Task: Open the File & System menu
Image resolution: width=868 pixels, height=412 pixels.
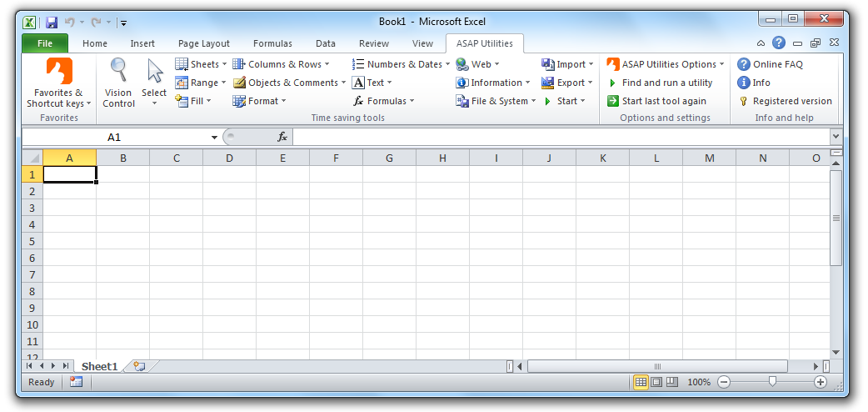Action: tap(496, 101)
